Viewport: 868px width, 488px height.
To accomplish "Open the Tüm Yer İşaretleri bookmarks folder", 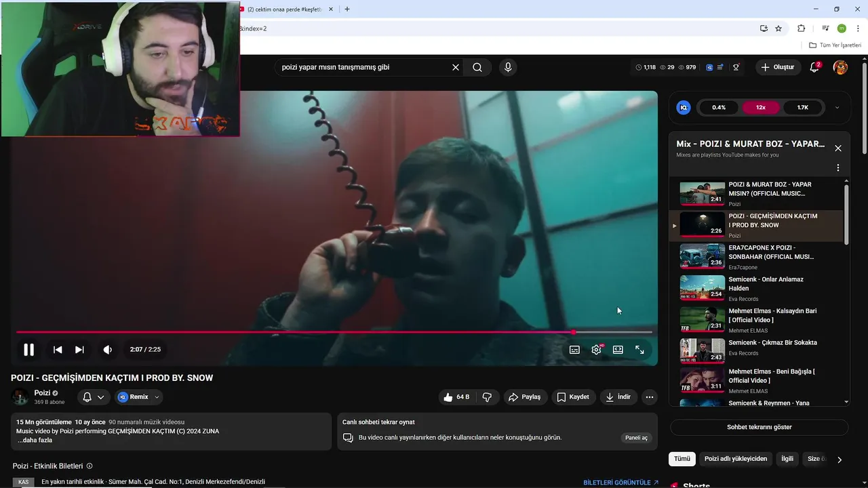I will point(835,45).
